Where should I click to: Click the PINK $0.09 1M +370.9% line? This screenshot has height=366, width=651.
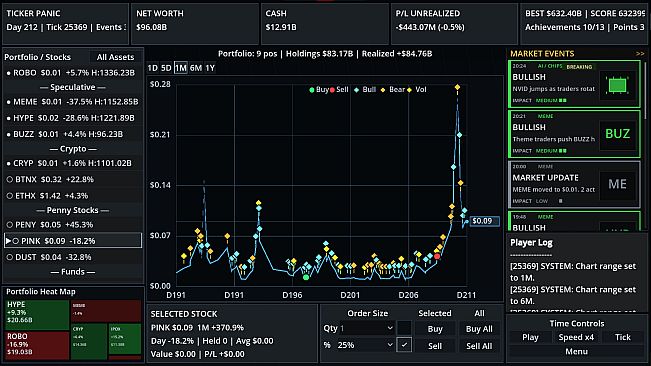(197, 327)
